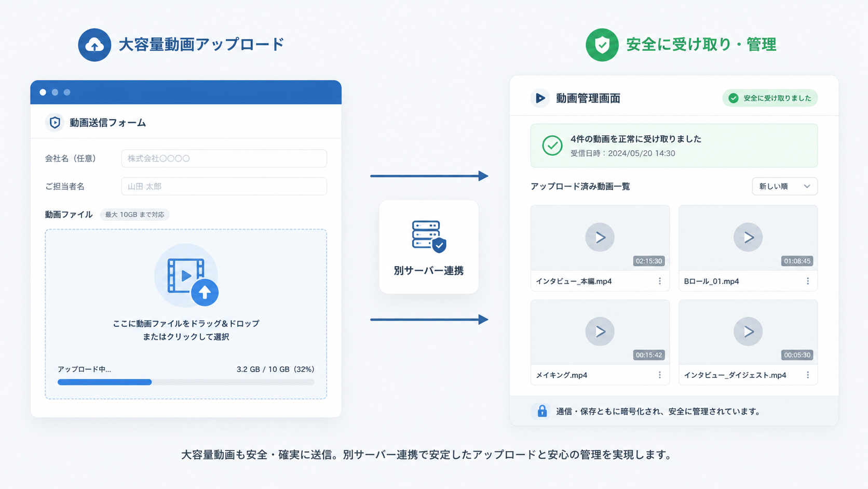This screenshot has height=489, width=868.
Task: Click the 4件の動画を正常に受け取りました message
Action: (635, 139)
